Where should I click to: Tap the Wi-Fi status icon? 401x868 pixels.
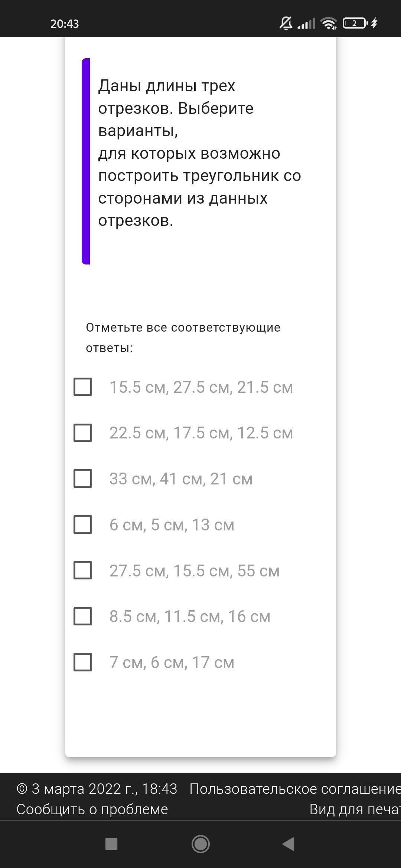pos(329,23)
